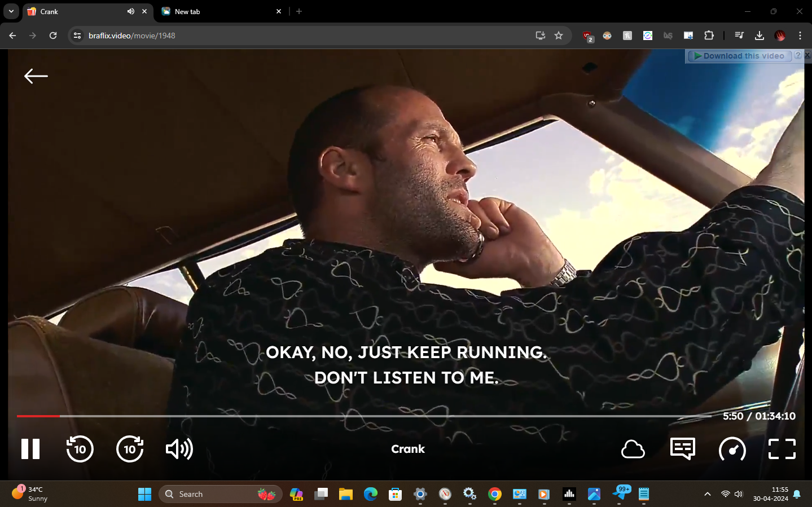Switch to the 'New tab' browser tab
This screenshot has height=507, width=812.
221,11
